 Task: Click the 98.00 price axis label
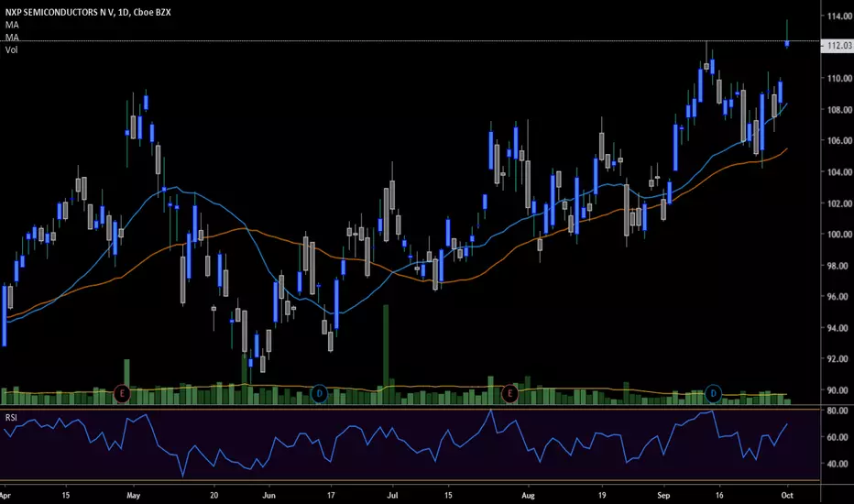839,266
